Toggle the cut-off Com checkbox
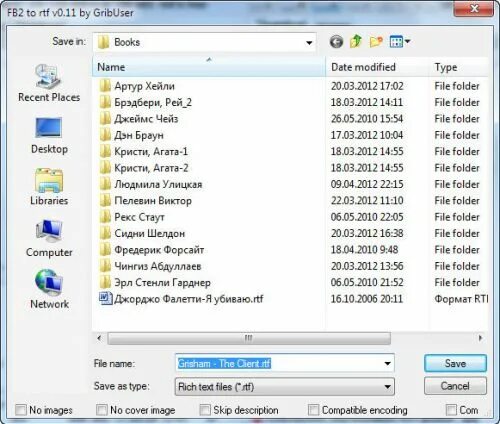Image resolution: width=500 pixels, height=424 pixels. 451,410
